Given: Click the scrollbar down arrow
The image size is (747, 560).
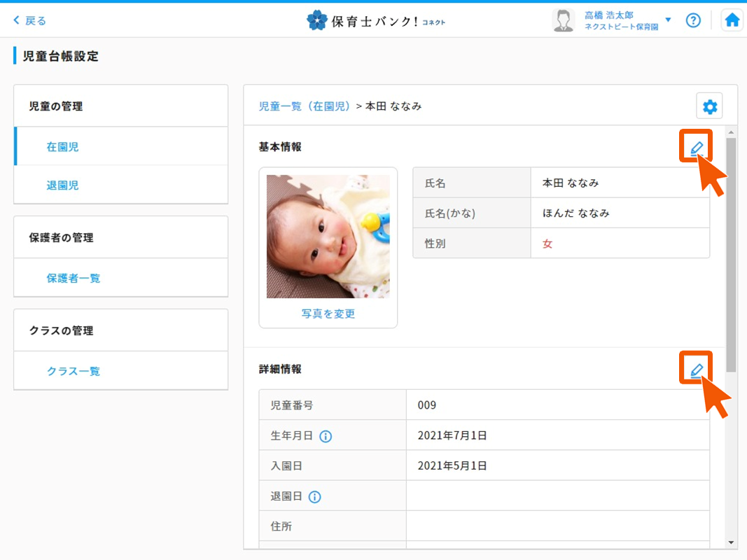Looking at the screenshot, I should click(x=731, y=542).
